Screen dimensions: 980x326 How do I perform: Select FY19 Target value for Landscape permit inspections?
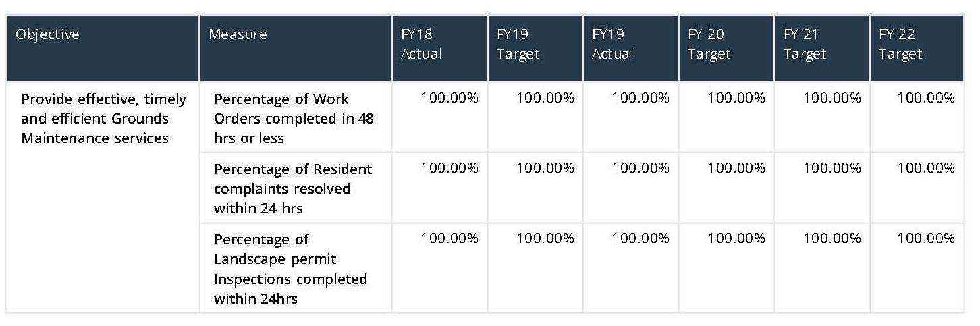pos(545,238)
